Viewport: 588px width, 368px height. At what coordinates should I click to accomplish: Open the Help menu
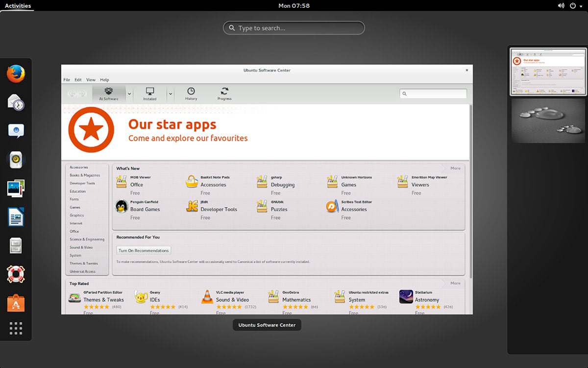click(x=104, y=79)
